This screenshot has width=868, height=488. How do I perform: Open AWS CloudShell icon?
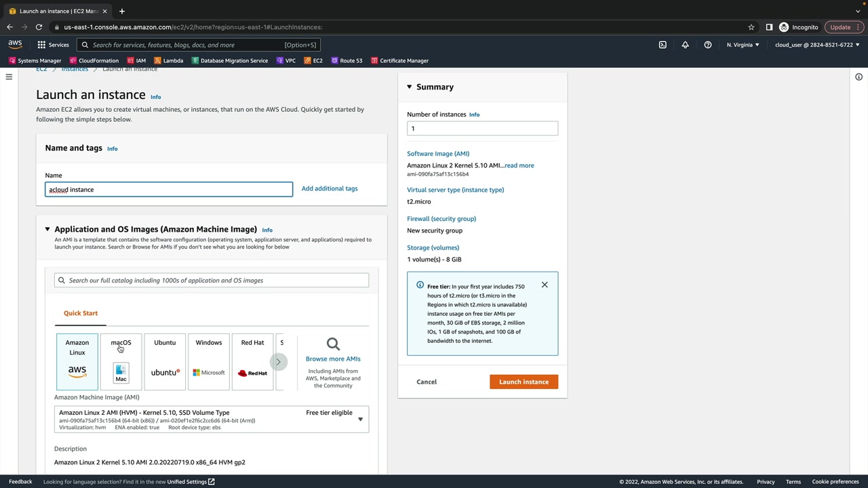click(x=663, y=45)
